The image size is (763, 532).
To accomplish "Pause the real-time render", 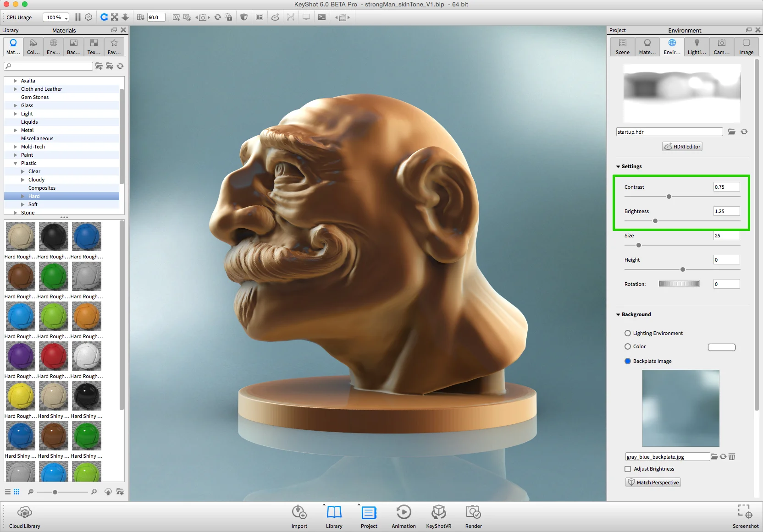I will pos(78,17).
